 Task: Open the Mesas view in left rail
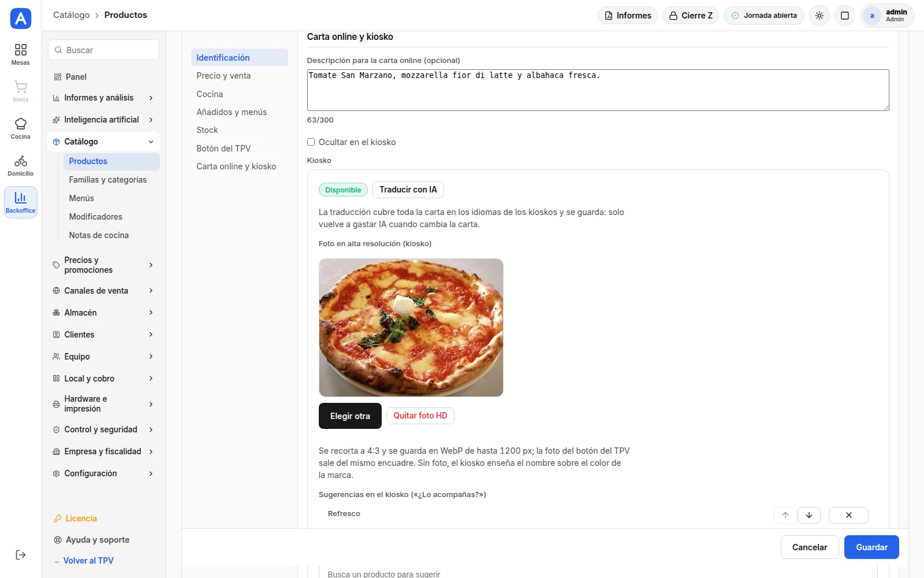pos(20,54)
